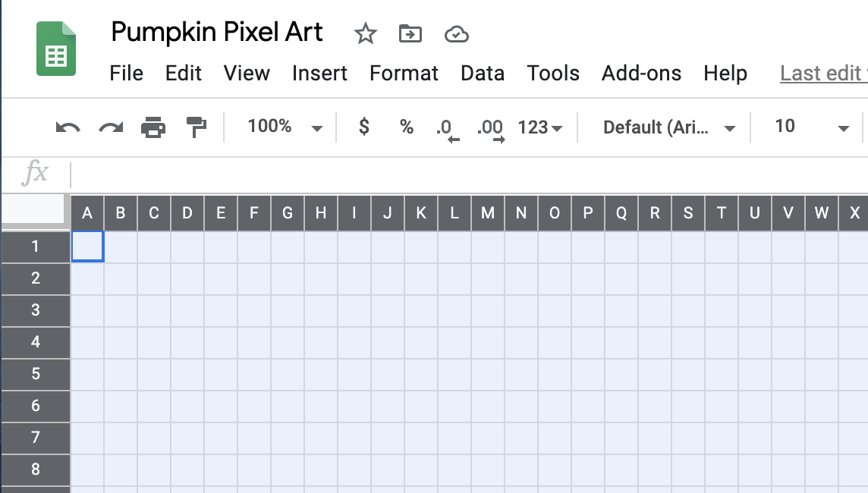
Task: Format as currency with dollar icon
Action: point(363,127)
